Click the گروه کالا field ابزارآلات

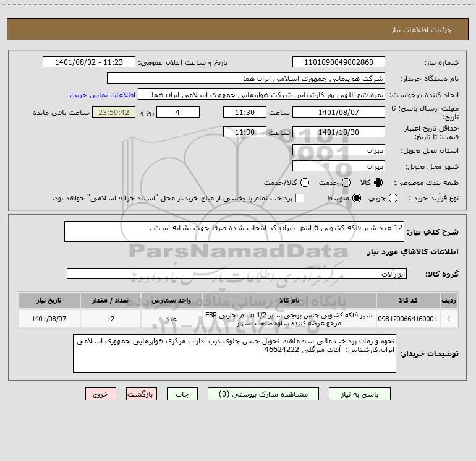(x=237, y=274)
